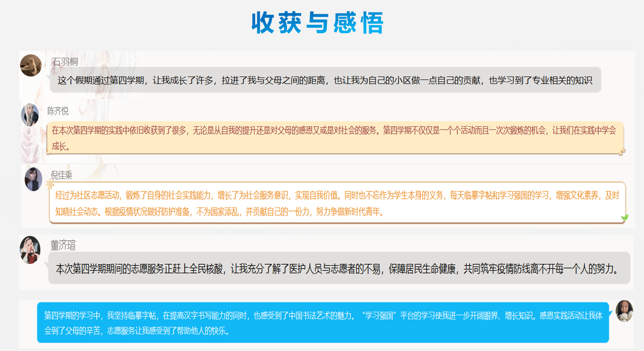Click the avatar beside the blue bubble
Image resolution: width=644 pixels, height=351 pixels.
click(624, 311)
